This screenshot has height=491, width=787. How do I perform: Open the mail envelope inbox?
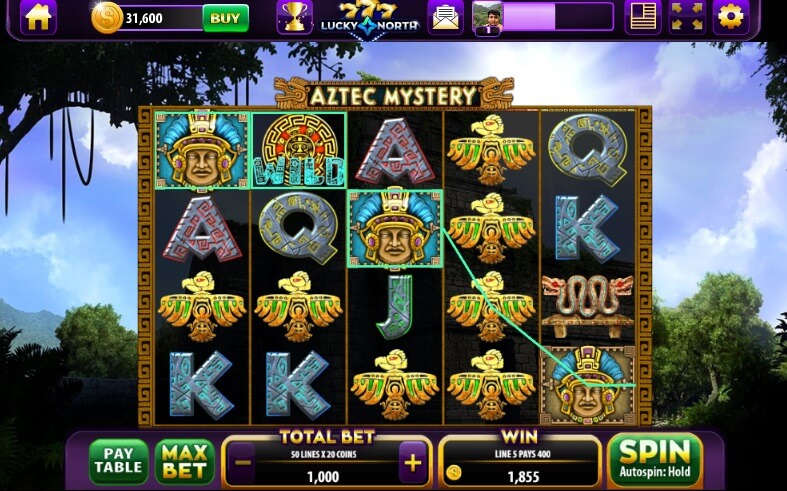tap(445, 17)
